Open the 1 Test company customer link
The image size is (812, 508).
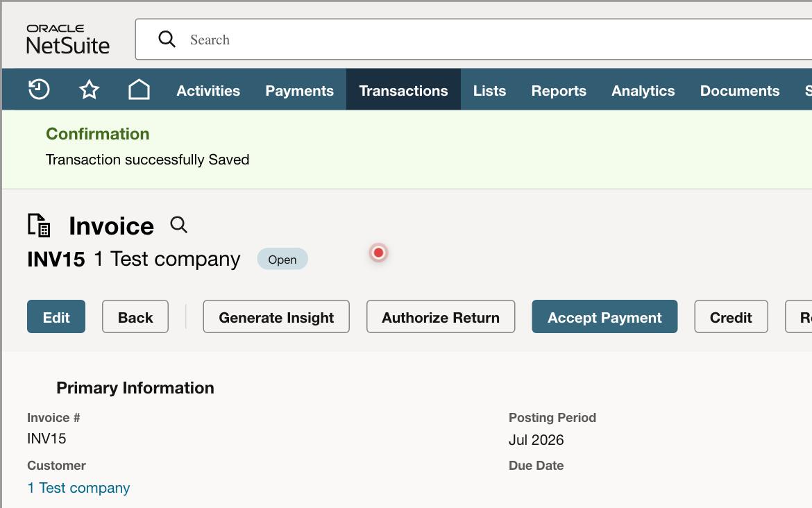[78, 488]
